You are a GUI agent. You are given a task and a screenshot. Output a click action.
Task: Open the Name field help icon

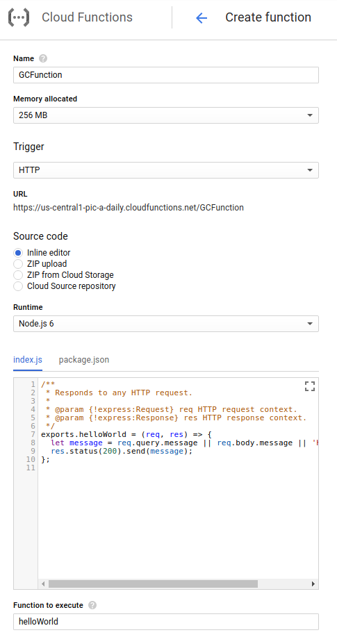click(x=43, y=59)
